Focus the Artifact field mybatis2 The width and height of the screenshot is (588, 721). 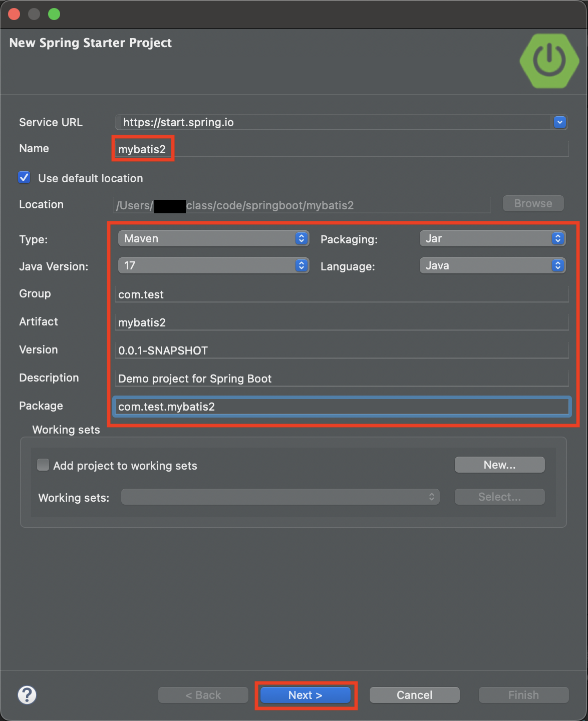342,322
